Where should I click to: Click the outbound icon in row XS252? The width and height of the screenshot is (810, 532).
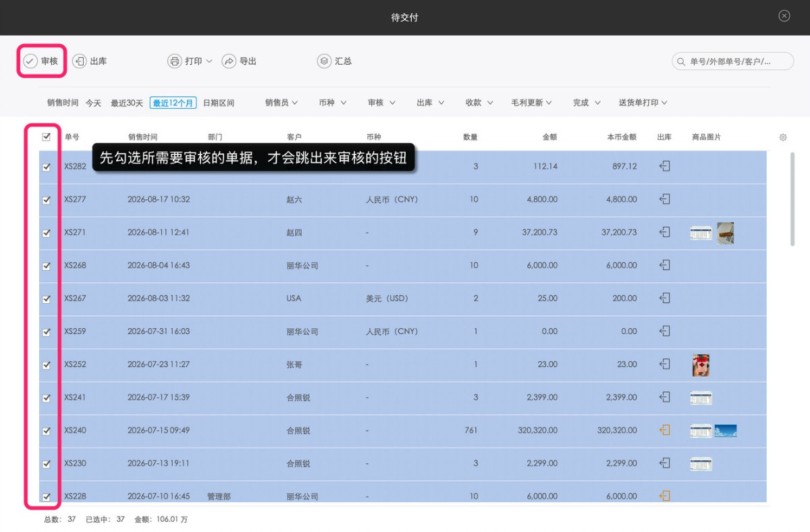pyautogui.click(x=665, y=364)
